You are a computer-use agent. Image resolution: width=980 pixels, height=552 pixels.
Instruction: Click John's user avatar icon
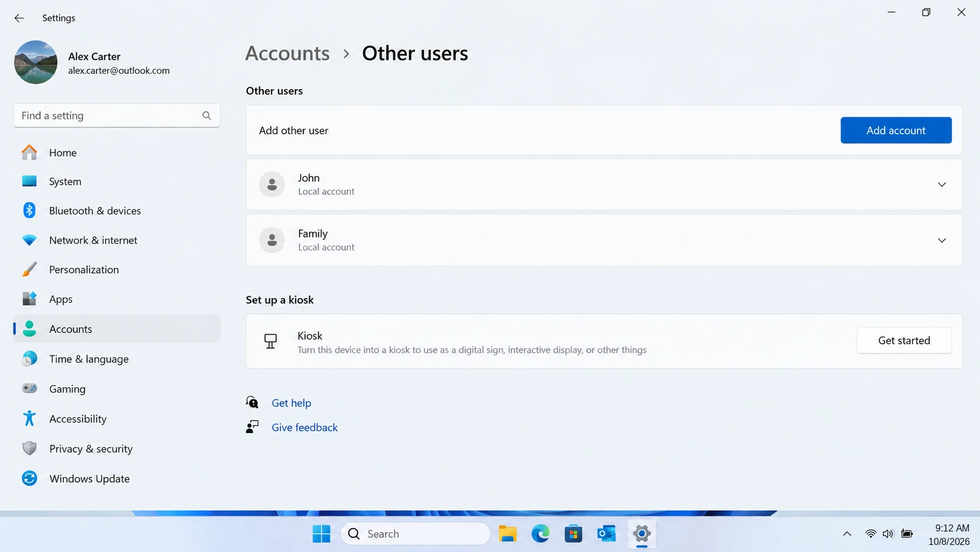pyautogui.click(x=272, y=184)
